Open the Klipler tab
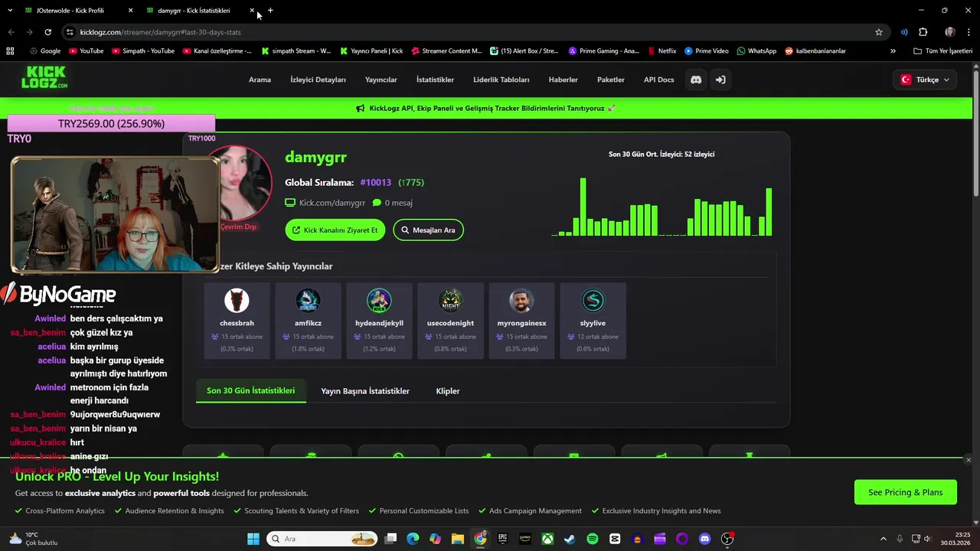 click(x=448, y=391)
